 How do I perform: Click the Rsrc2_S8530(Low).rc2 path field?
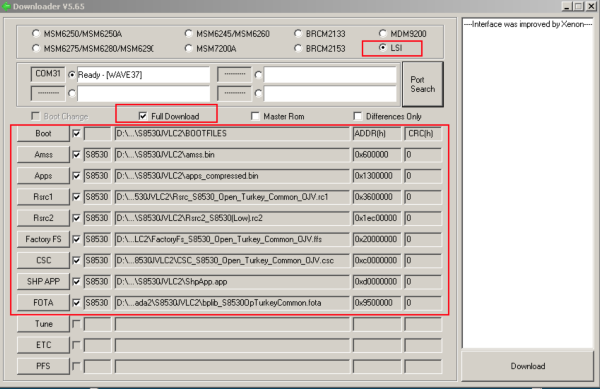tap(232, 218)
